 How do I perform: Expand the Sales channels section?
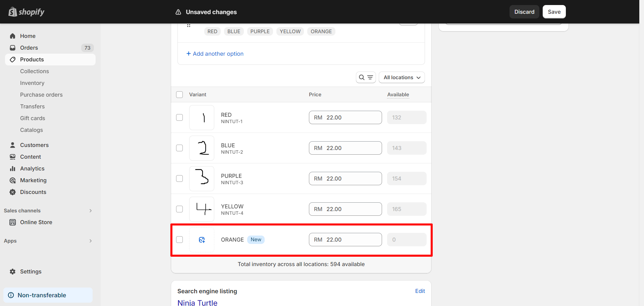pyautogui.click(x=91, y=211)
